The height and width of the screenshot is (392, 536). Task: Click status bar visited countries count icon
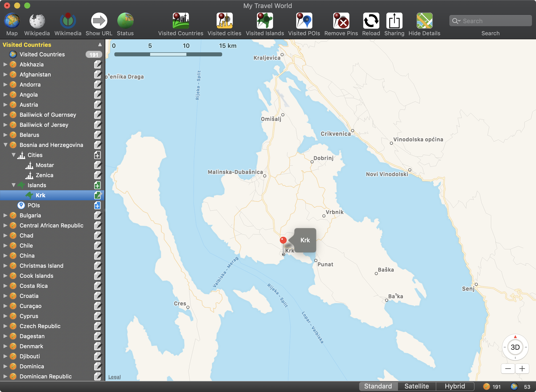[486, 386]
